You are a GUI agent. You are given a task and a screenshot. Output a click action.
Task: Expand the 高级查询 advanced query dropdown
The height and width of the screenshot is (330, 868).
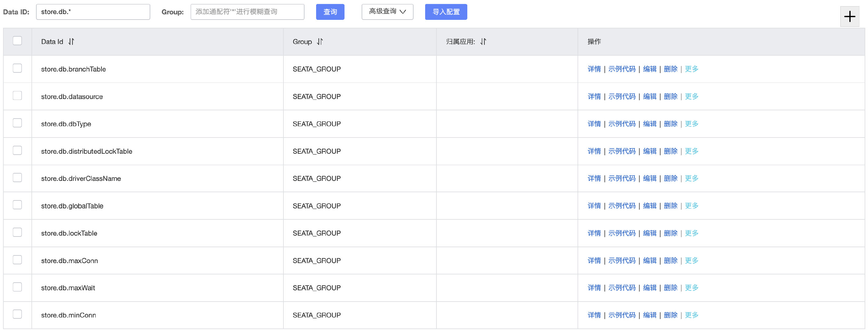pos(387,12)
